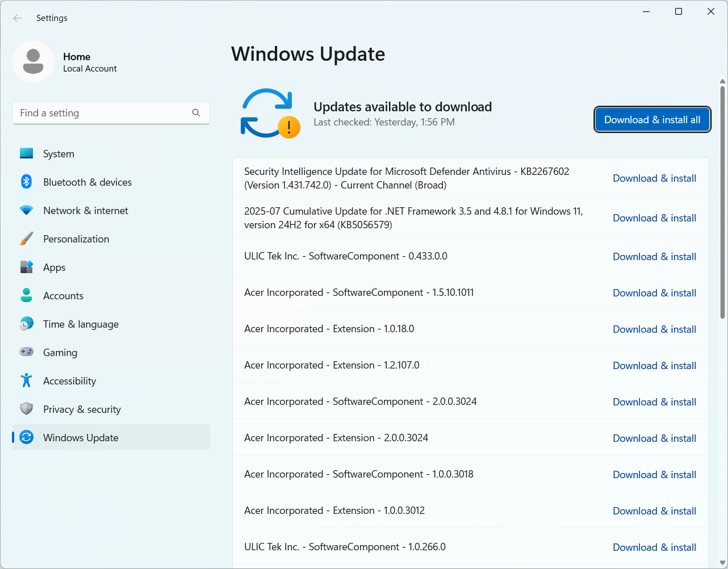
Task: Click Download & install all button
Action: tap(652, 120)
